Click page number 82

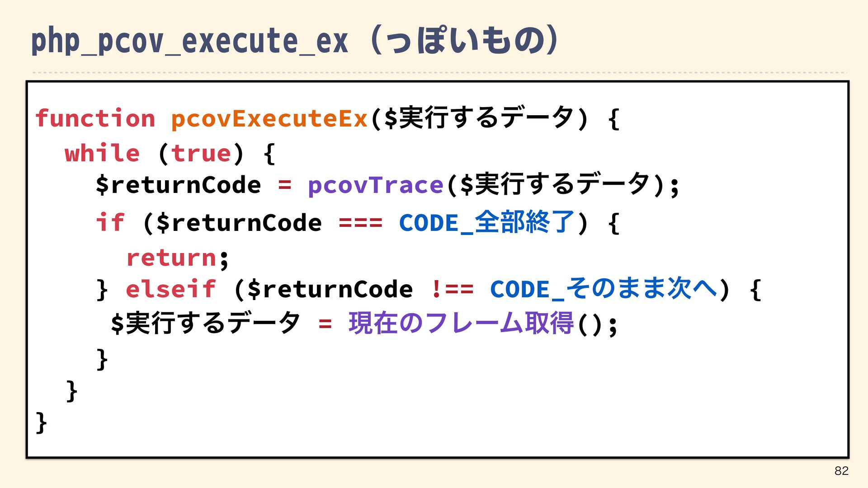coord(841,471)
